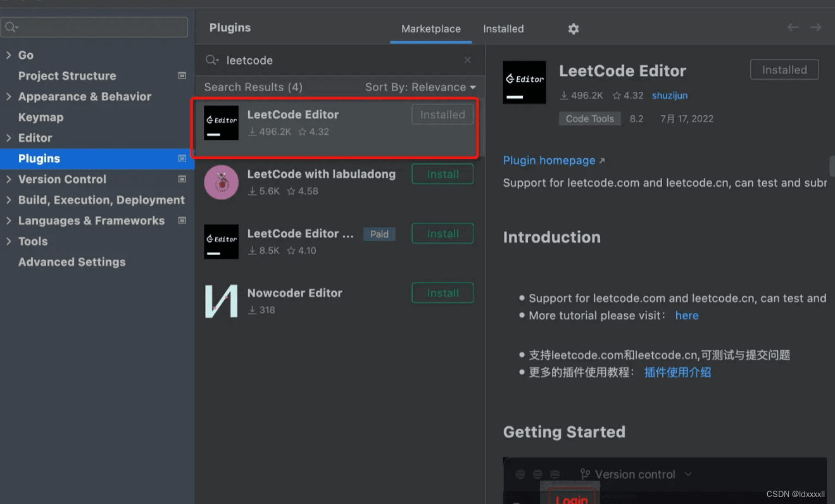835x504 pixels.
Task: Click the Getting Started heading
Action: point(564,432)
